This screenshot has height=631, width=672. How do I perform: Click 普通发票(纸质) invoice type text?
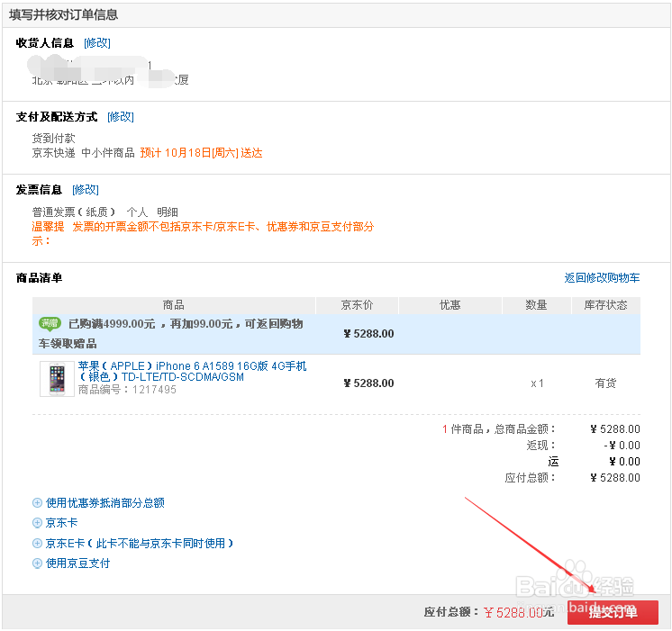(x=74, y=212)
